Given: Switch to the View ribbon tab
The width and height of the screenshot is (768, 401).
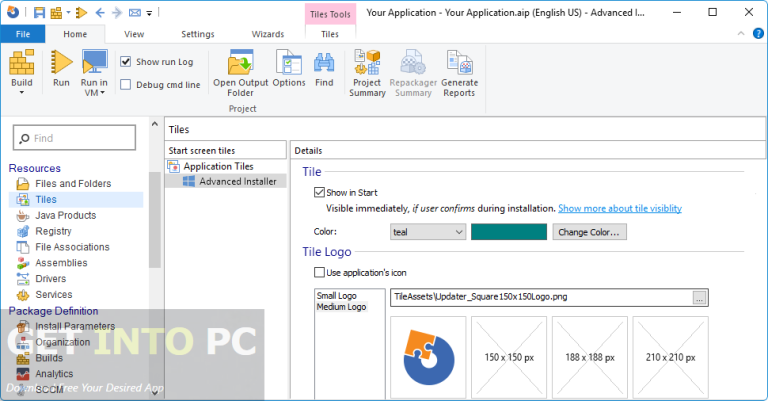Looking at the screenshot, I should (x=134, y=34).
